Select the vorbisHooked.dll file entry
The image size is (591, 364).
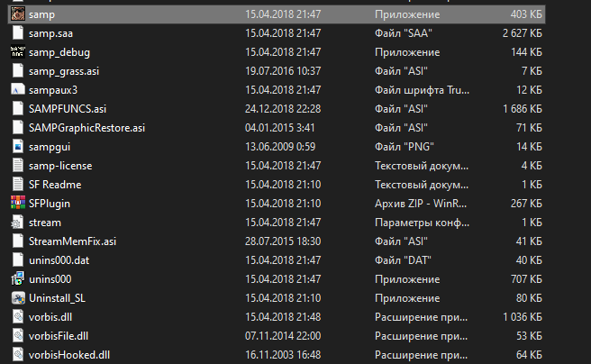(x=69, y=355)
